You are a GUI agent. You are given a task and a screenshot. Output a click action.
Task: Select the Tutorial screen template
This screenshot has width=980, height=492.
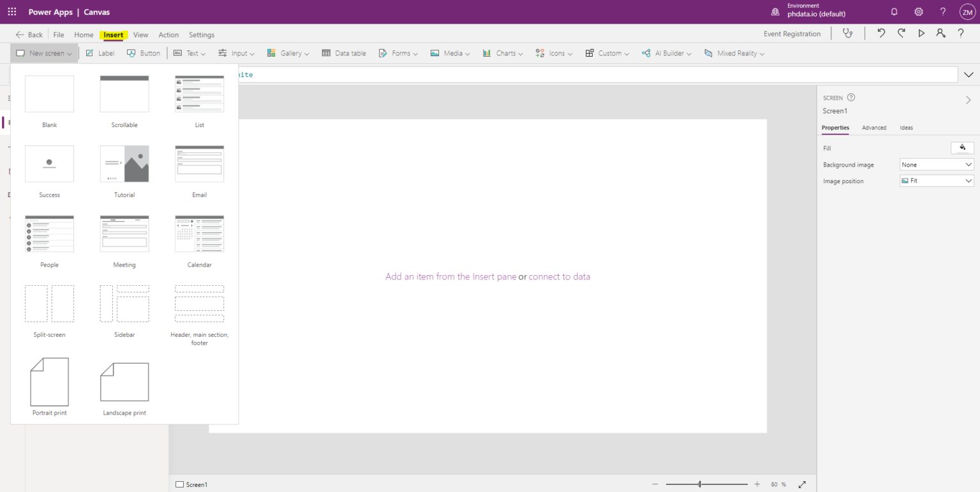pyautogui.click(x=124, y=164)
